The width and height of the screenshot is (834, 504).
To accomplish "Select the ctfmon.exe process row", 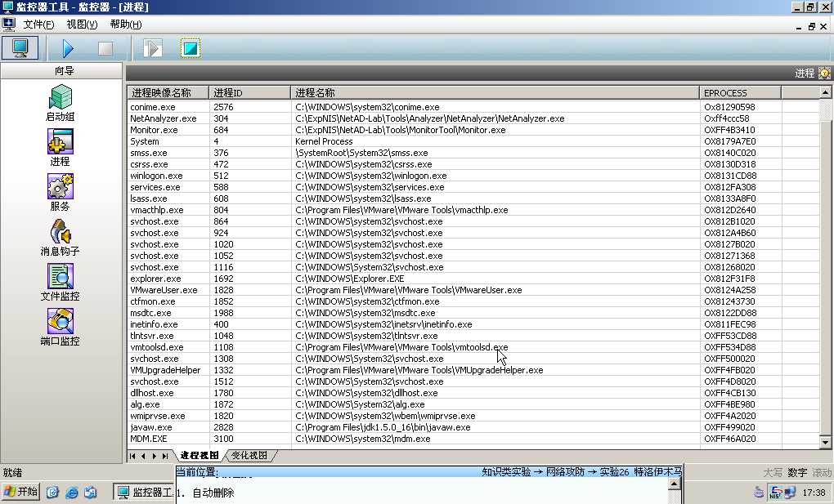I will click(473, 301).
